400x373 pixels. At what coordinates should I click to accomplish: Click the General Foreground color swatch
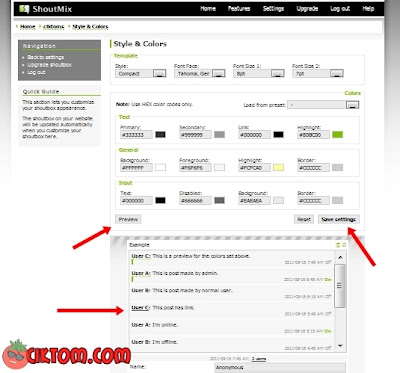pyautogui.click(x=219, y=168)
